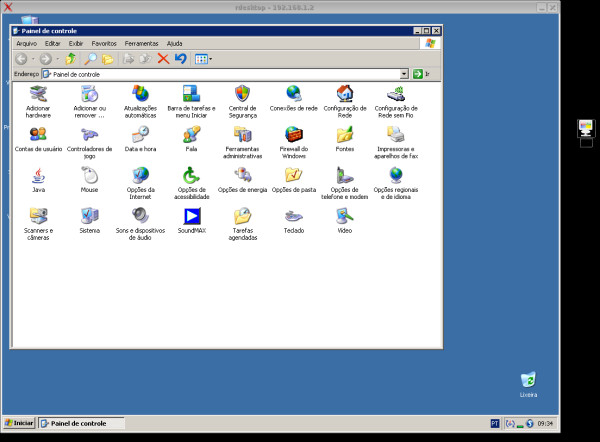The image size is (600, 442).
Task: Expand the Endereço address bar dropdown
Action: tap(404, 74)
